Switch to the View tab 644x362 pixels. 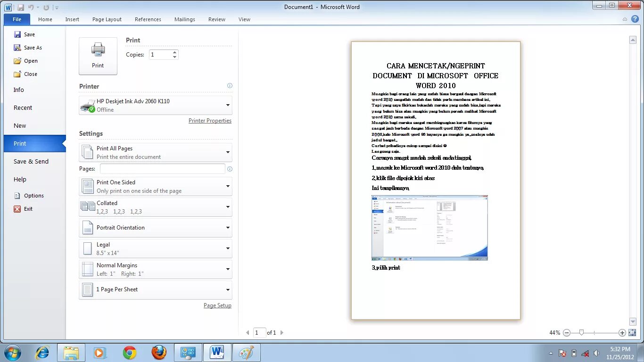click(244, 19)
